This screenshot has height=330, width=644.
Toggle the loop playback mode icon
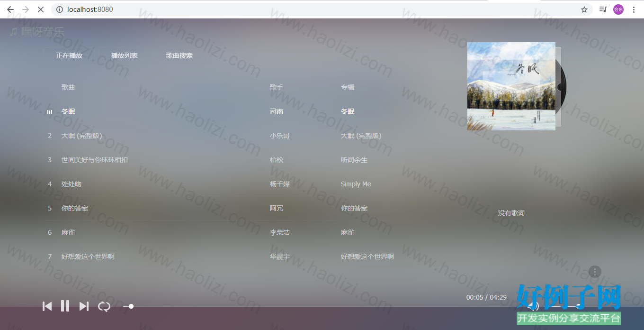104,306
